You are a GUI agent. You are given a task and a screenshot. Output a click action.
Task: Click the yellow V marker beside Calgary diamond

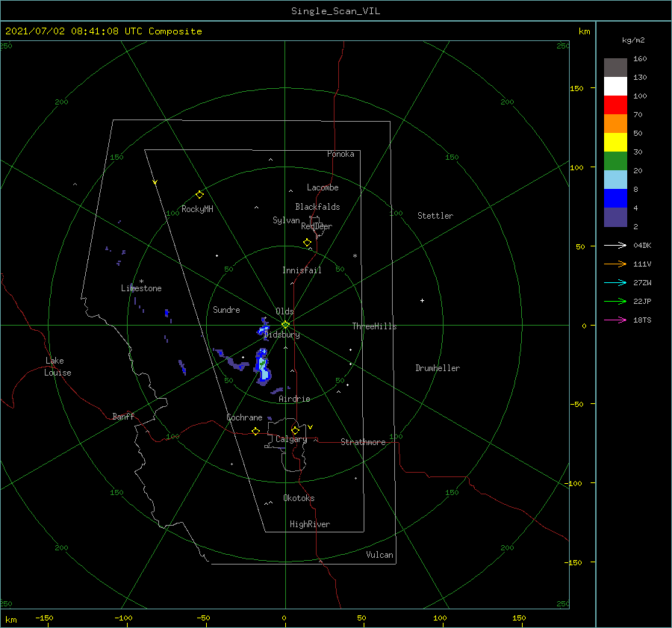tap(310, 427)
